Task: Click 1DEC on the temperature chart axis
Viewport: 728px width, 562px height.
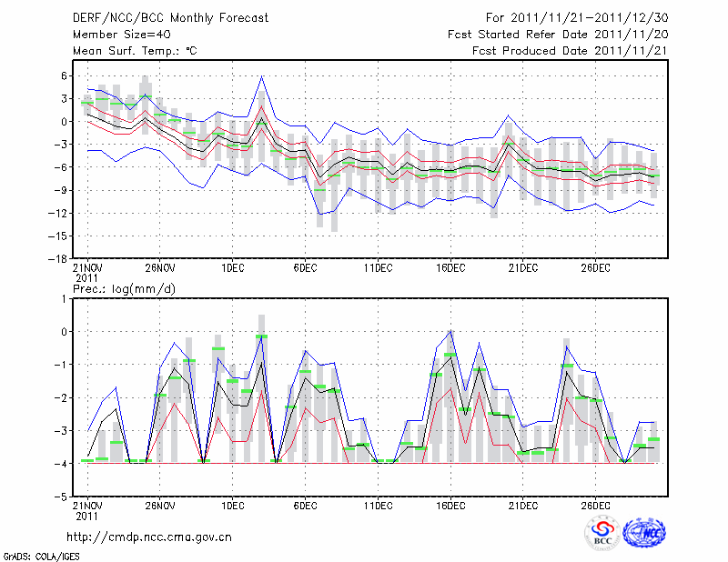Action: point(232,267)
